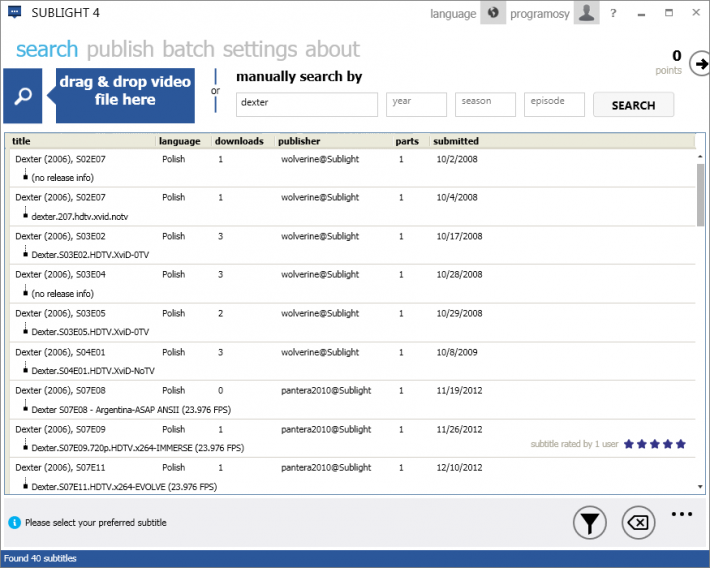Click the language label

(x=453, y=14)
